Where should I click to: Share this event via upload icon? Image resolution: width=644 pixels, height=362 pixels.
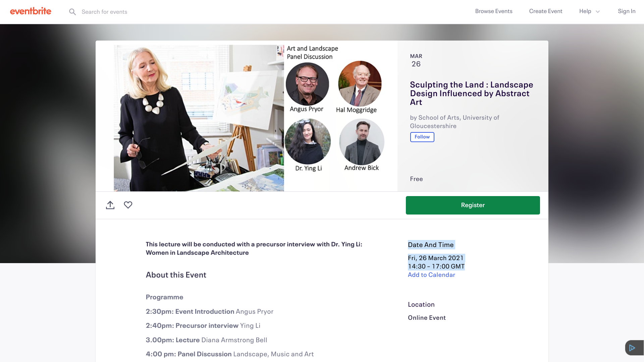coord(110,205)
